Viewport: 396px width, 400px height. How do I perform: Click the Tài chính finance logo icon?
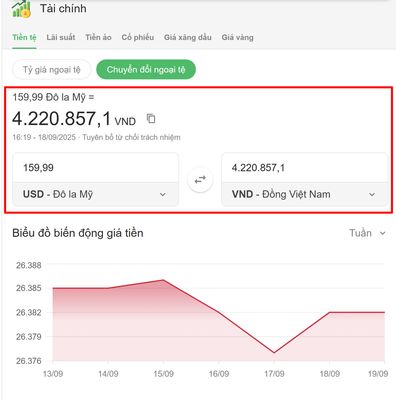pyautogui.click(x=21, y=9)
